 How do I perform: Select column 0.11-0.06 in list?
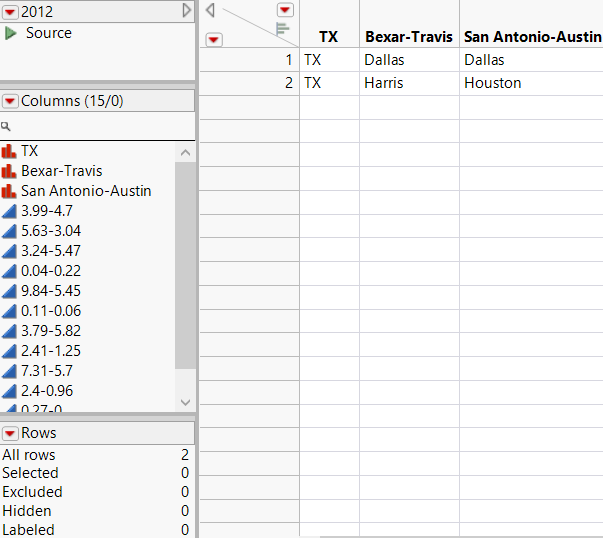click(51, 311)
